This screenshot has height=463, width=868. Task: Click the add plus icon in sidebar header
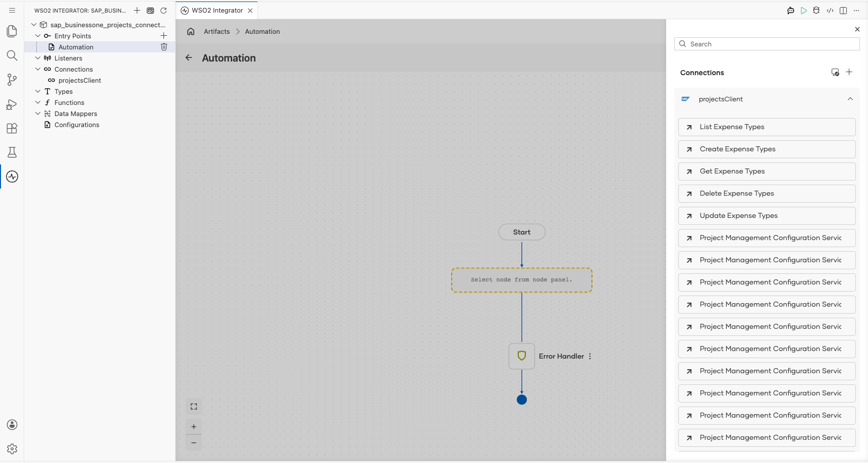tap(137, 11)
